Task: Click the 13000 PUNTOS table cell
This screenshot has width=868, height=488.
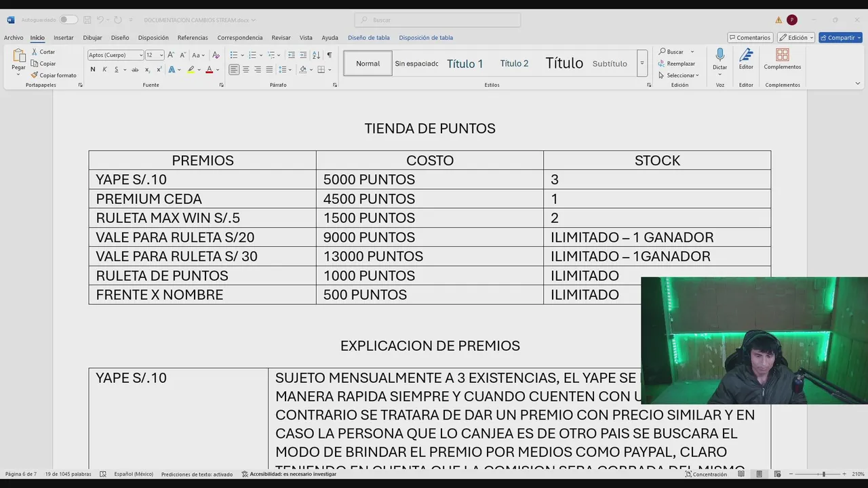Action: click(430, 257)
